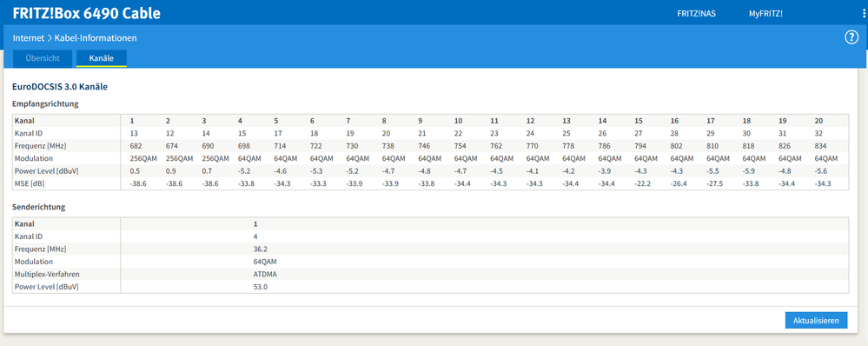This screenshot has height=346, width=868.
Task: Select the Senderichtung heading
Action: pyautogui.click(x=39, y=207)
